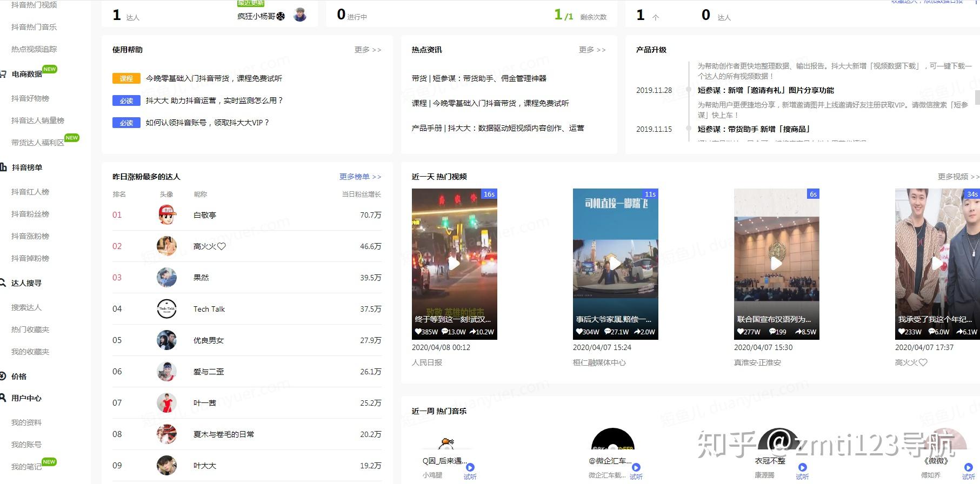Click the 达人搜寻 search icon in sidebar
The height and width of the screenshot is (484, 980).
(3, 283)
